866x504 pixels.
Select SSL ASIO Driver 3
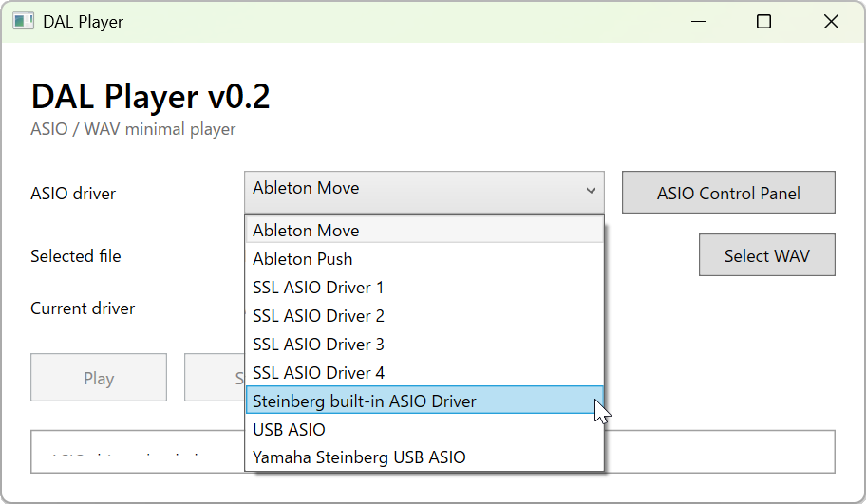(x=424, y=344)
